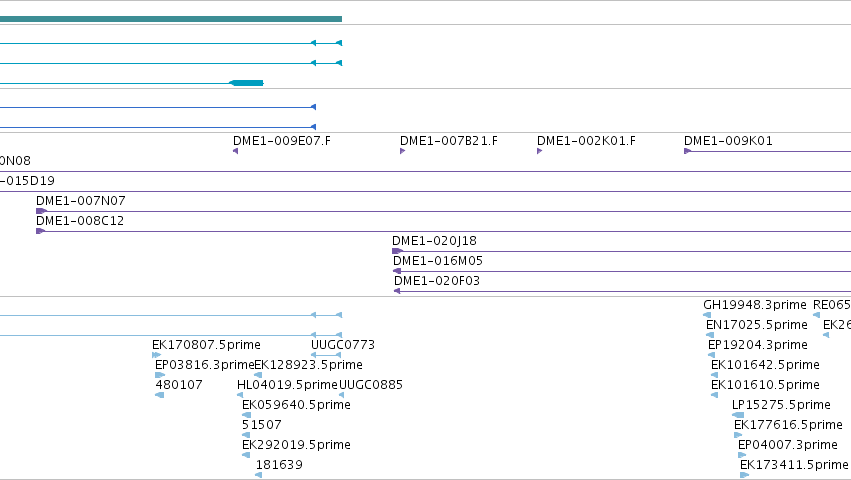The width and height of the screenshot is (851, 480).
Task: Select the EK128923.5prime label
Action: click(x=308, y=365)
